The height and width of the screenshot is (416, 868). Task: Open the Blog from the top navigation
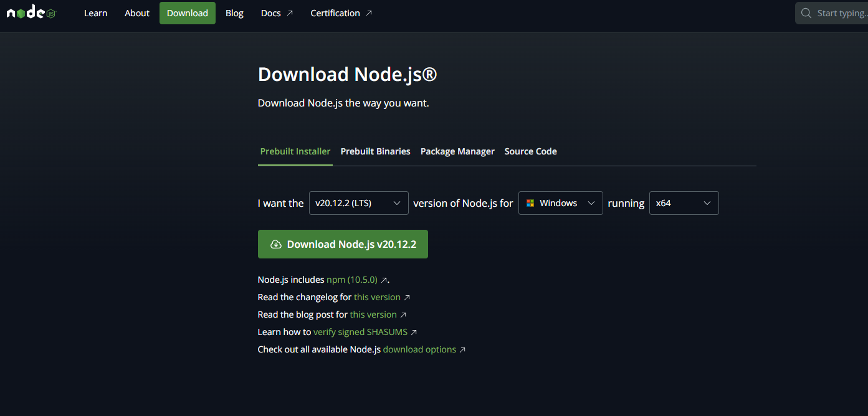tap(234, 13)
